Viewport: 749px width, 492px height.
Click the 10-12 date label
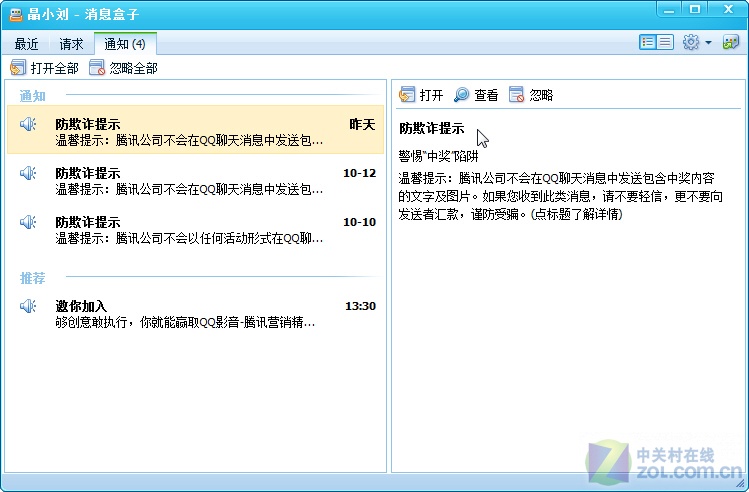click(360, 173)
